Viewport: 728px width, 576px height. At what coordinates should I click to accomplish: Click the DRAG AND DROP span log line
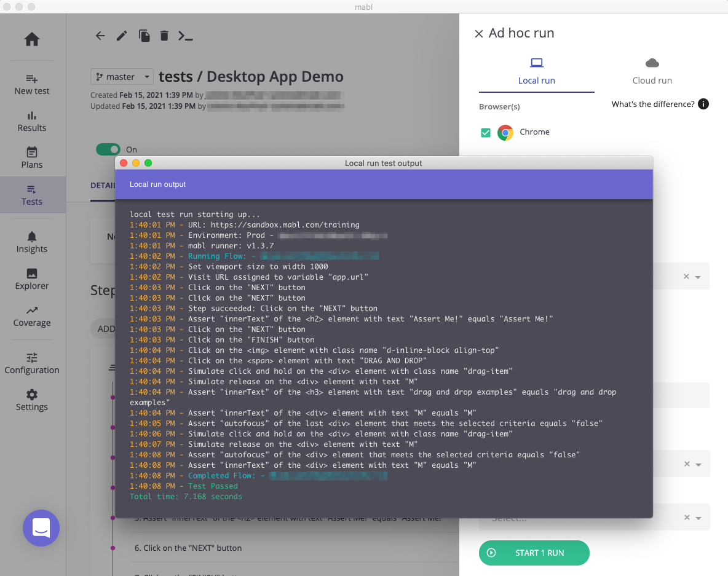[278, 361]
